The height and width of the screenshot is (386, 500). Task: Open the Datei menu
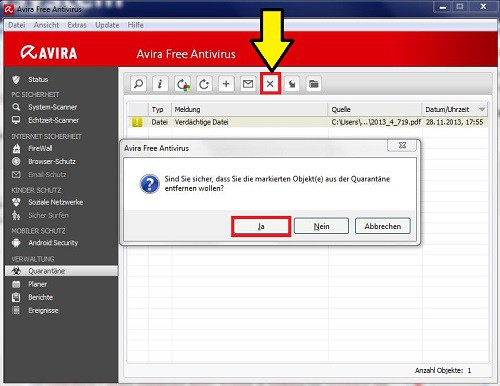pos(17,25)
